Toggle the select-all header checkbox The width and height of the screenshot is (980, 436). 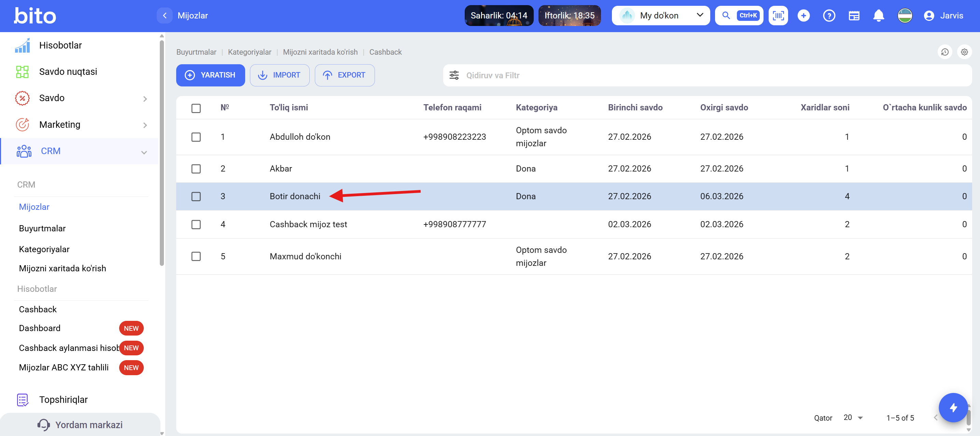point(196,108)
